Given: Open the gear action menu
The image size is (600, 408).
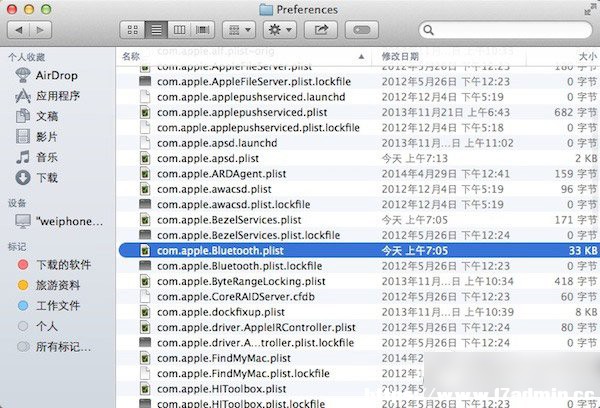Looking at the screenshot, I should [280, 30].
